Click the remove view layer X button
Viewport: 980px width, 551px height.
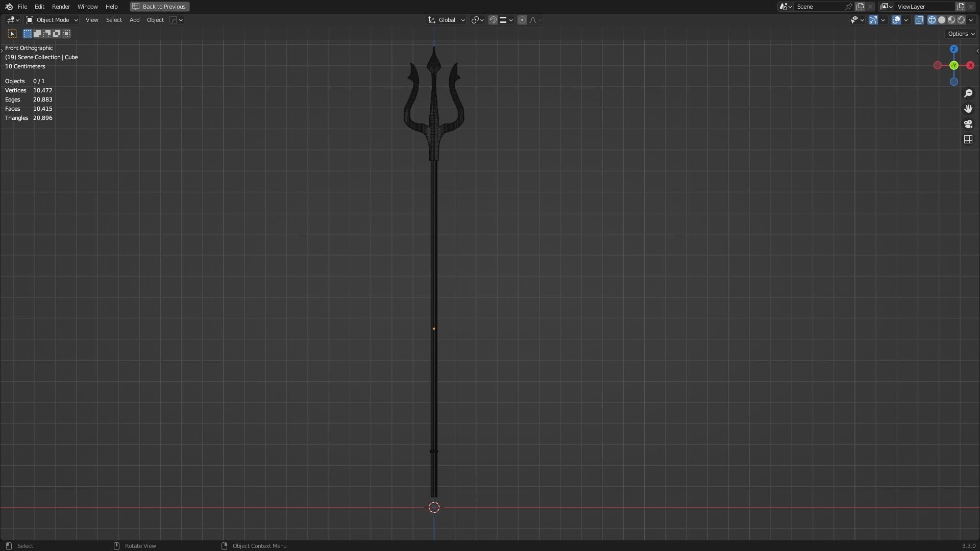tap(971, 7)
